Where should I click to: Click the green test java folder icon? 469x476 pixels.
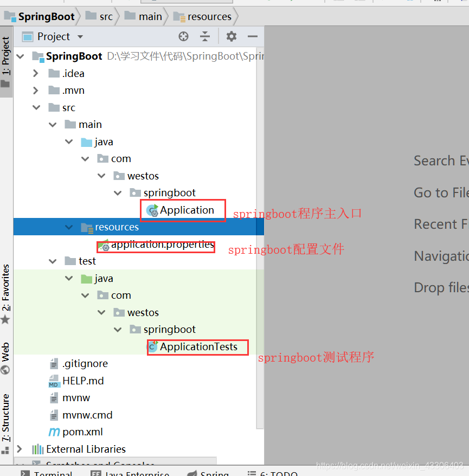87,278
